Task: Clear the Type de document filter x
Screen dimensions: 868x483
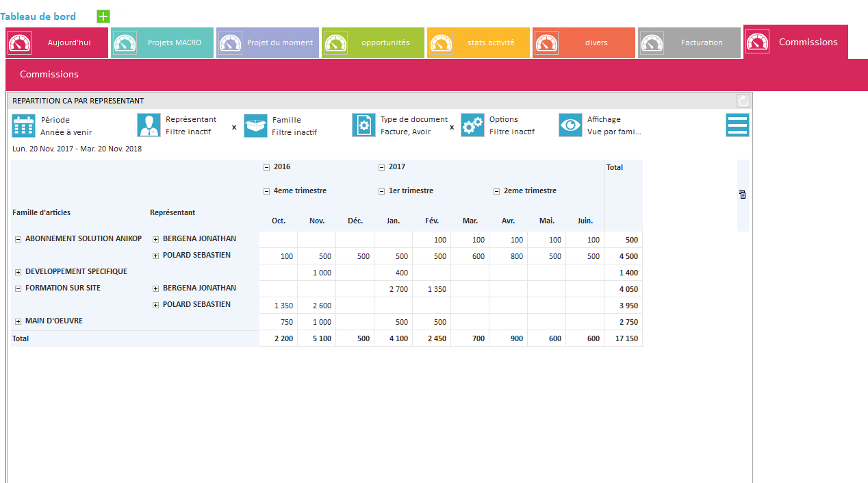Action: 452,127
